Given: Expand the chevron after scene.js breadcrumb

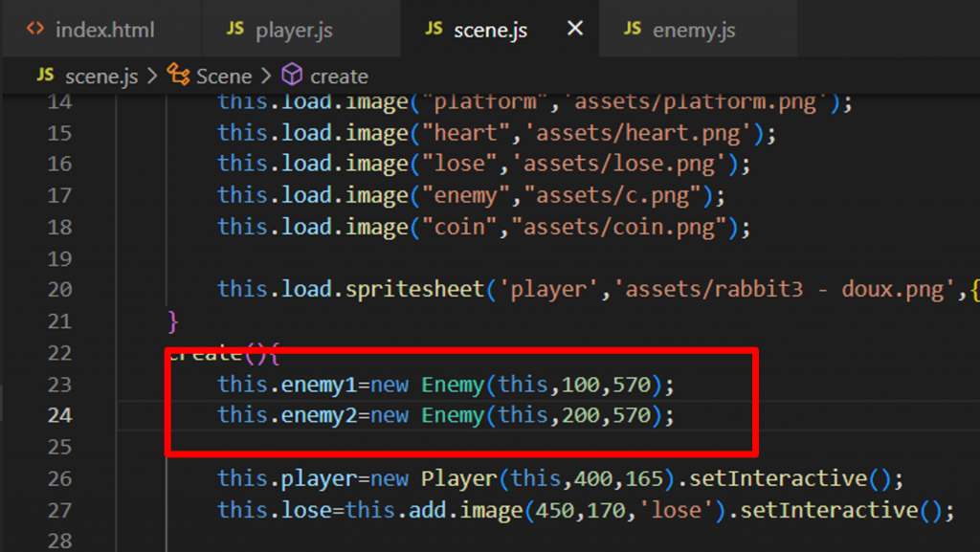Looking at the screenshot, I should click(152, 77).
